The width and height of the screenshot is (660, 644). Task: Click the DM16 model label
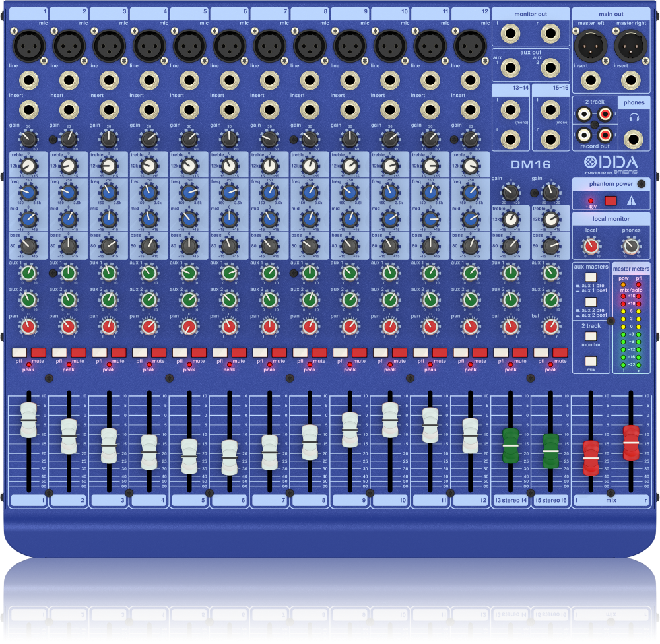(x=531, y=164)
